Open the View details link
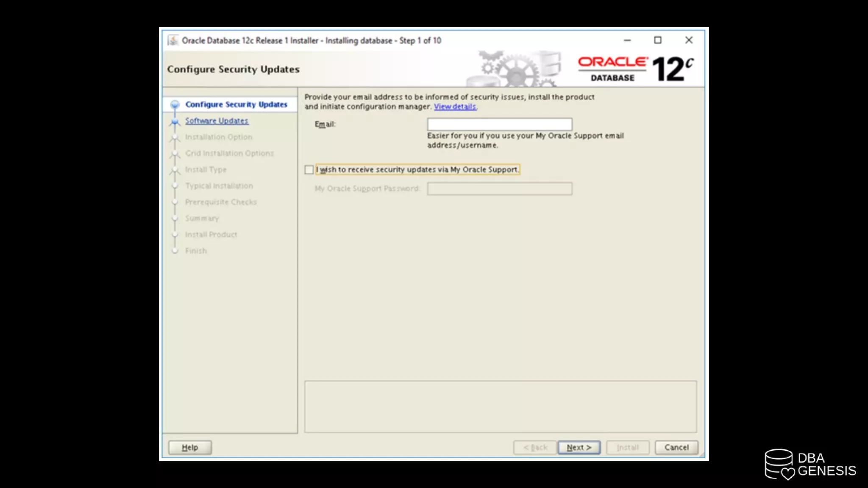868x488 pixels. click(x=455, y=107)
